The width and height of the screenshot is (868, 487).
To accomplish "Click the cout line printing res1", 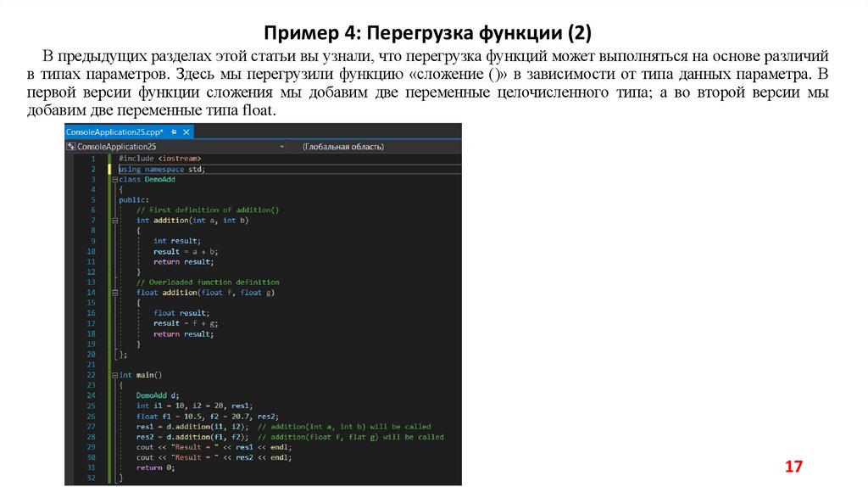I will [x=214, y=447].
